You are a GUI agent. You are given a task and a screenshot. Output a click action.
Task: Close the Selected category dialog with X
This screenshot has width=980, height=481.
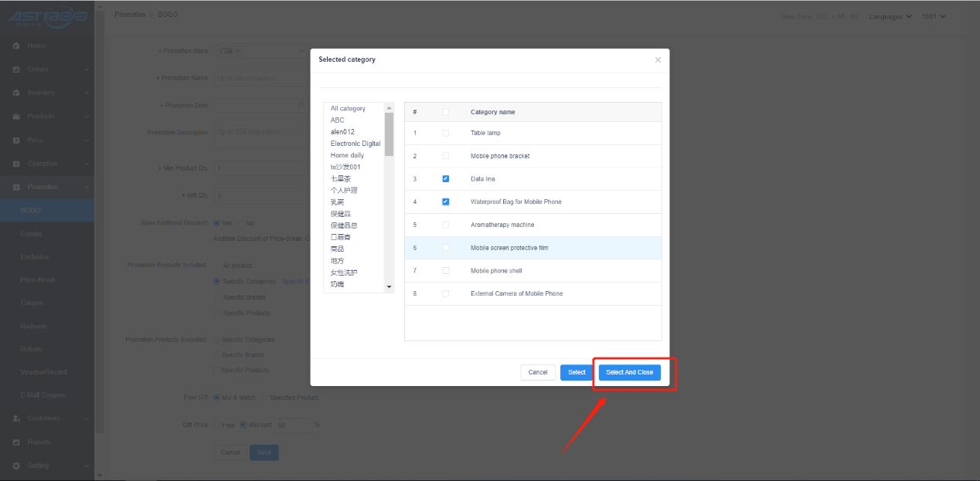tap(658, 60)
